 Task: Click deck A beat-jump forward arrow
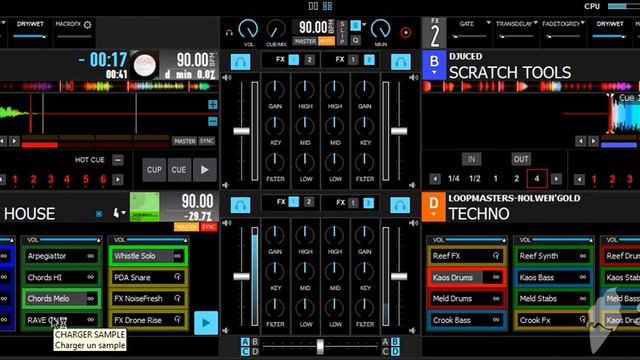tap(14, 141)
